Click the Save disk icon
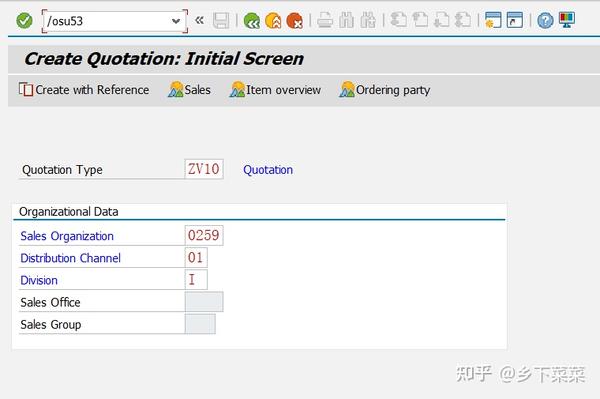Screen dimensions: 600x399 221,21
